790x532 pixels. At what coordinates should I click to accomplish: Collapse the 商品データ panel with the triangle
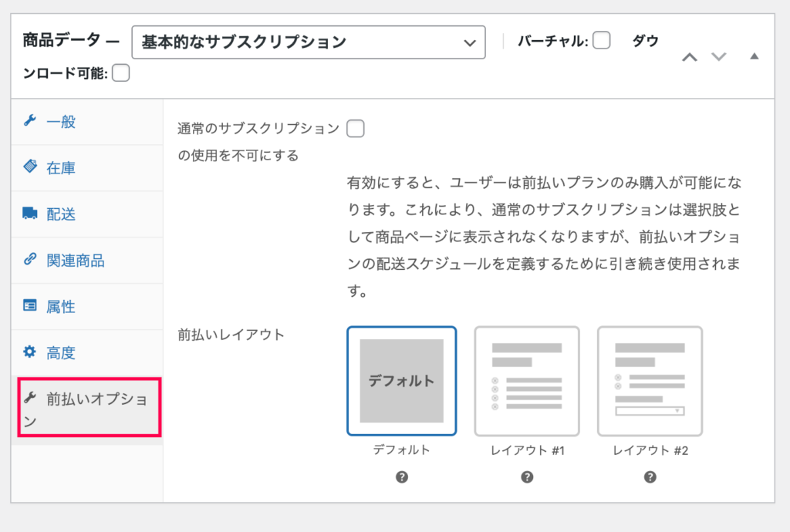coord(755,56)
